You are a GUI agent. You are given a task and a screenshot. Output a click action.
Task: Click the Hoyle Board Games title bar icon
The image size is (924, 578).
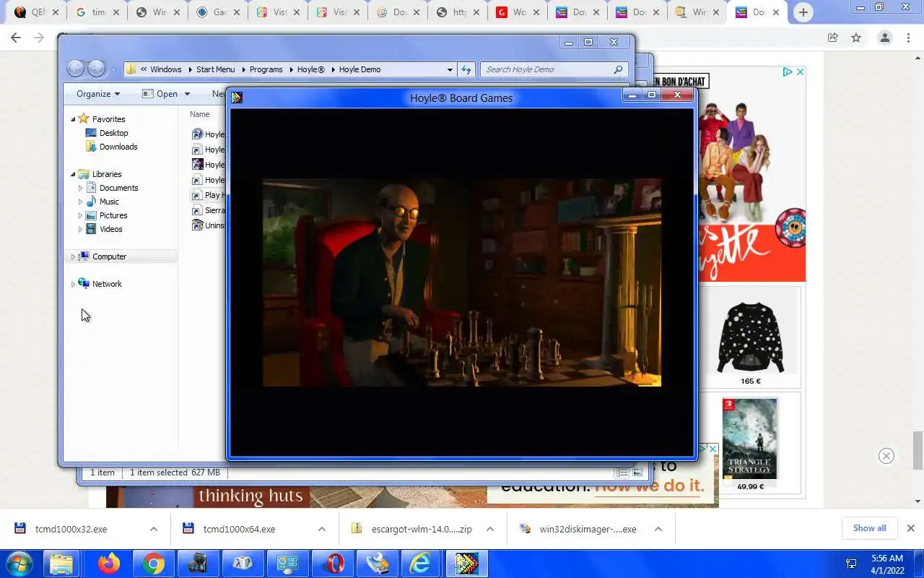[237, 98]
